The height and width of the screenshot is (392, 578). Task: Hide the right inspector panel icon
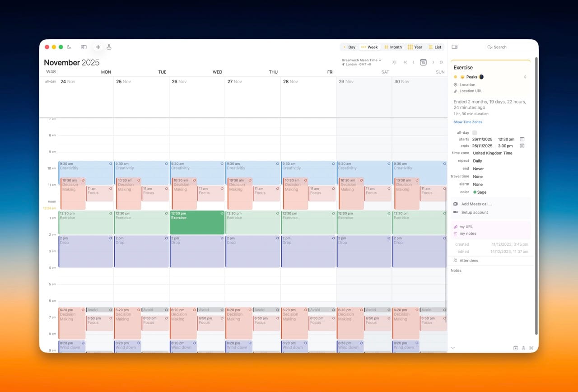click(454, 47)
